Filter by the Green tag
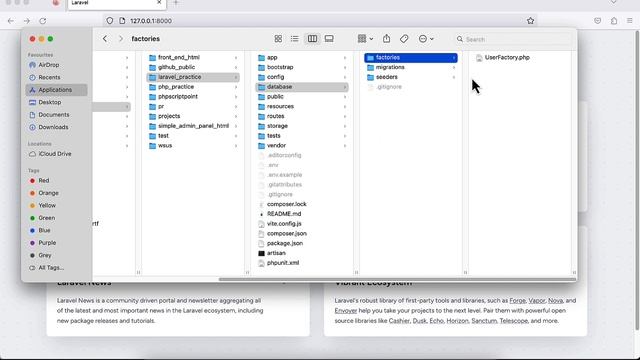640x360 pixels. (56, 218)
